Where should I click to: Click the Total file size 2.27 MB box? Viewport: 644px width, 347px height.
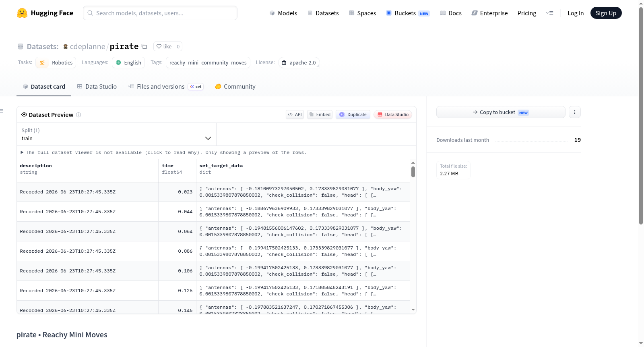click(x=453, y=170)
